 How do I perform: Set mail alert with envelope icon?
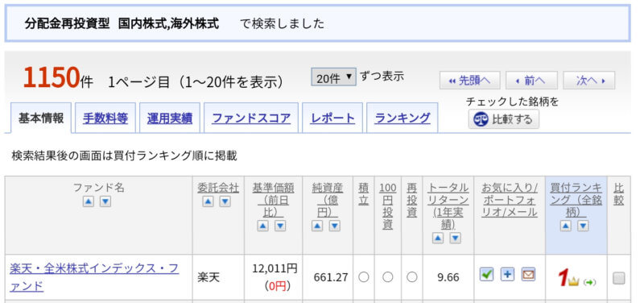pos(529,274)
